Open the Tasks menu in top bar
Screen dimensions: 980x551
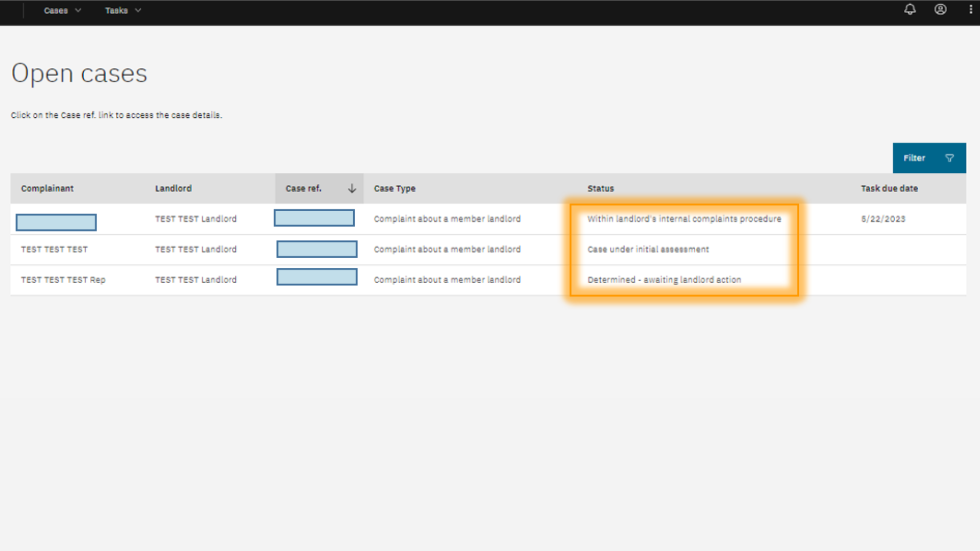coord(116,10)
